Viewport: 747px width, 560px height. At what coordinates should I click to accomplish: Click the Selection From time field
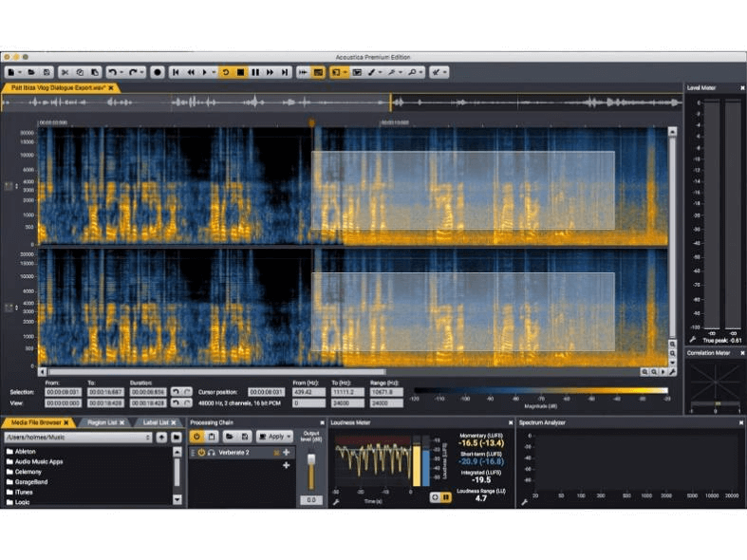point(64,392)
